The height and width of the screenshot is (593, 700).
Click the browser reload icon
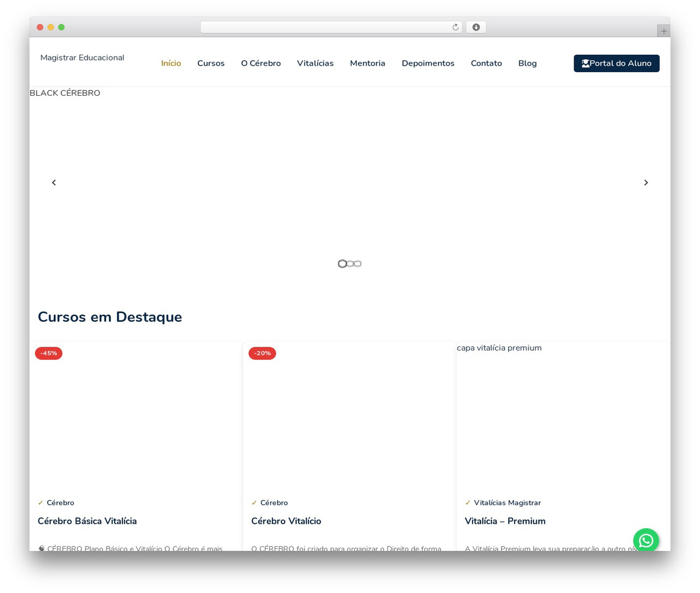pyautogui.click(x=455, y=27)
